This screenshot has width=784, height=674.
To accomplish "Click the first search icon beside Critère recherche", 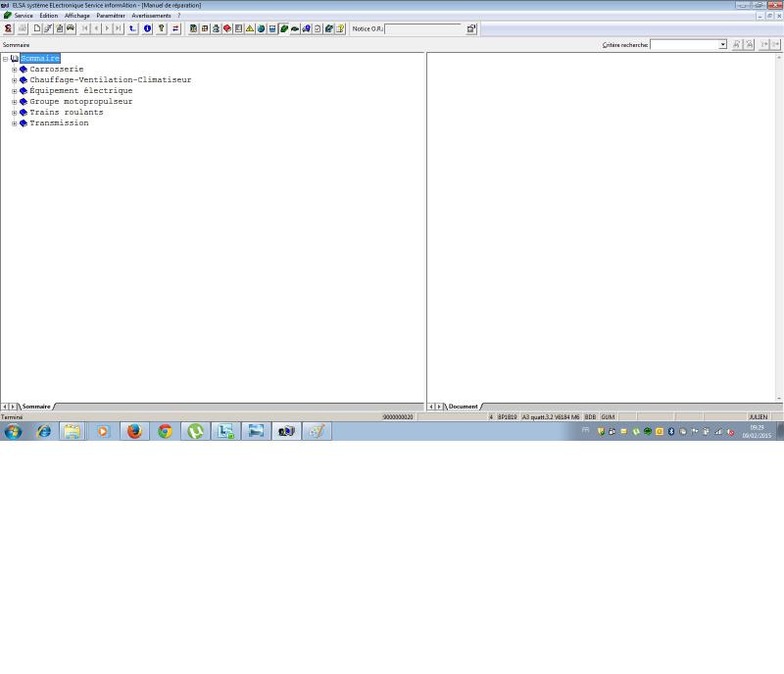I will [737, 44].
